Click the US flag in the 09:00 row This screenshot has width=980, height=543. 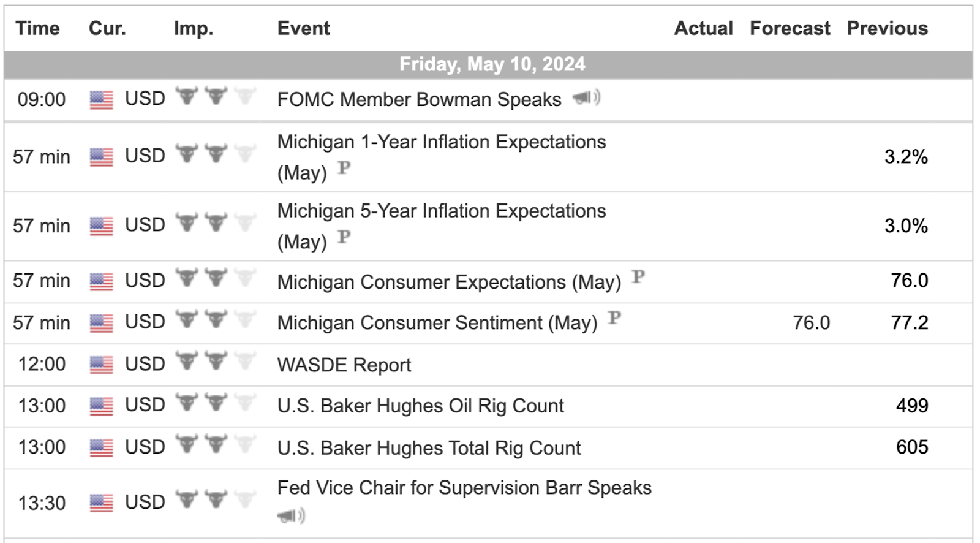coord(102,100)
